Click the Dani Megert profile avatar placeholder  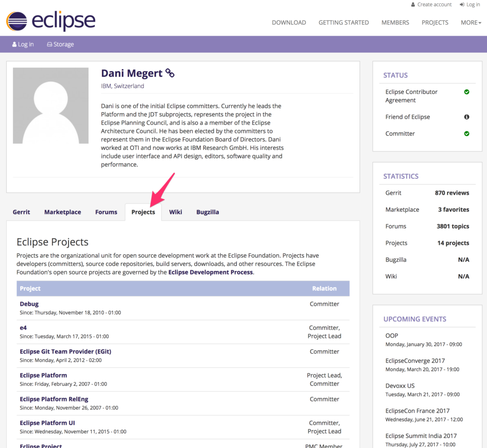(x=50, y=106)
